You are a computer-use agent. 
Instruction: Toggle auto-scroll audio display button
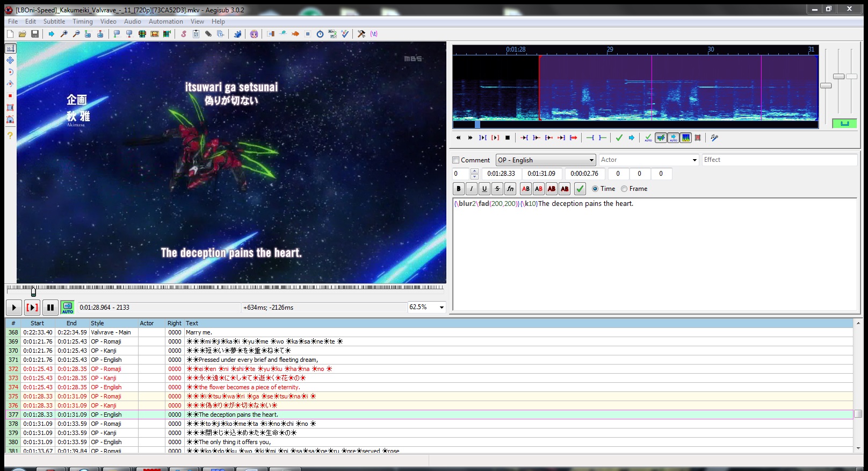pyautogui.click(x=674, y=138)
